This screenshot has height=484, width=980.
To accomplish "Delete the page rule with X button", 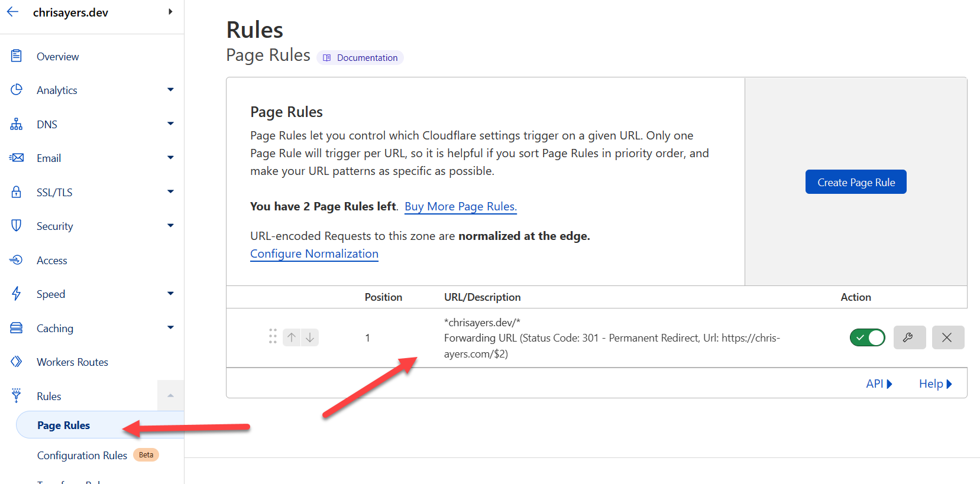I will pos(948,337).
